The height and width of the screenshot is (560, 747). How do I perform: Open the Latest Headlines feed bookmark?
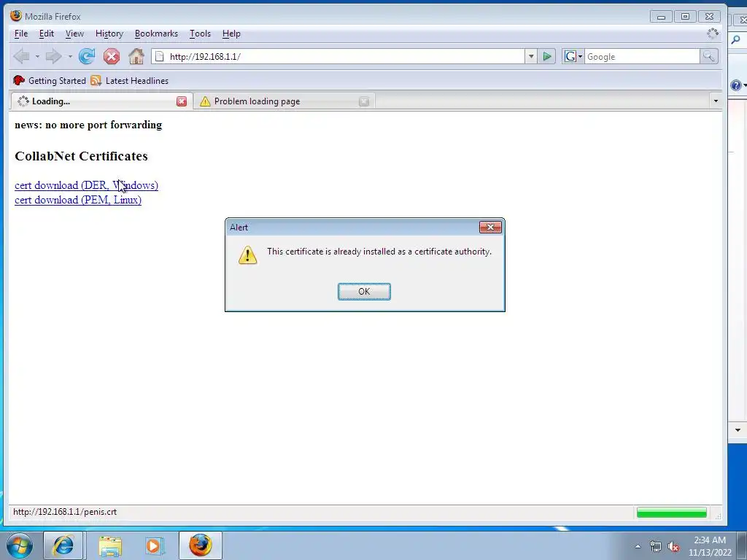(130, 81)
